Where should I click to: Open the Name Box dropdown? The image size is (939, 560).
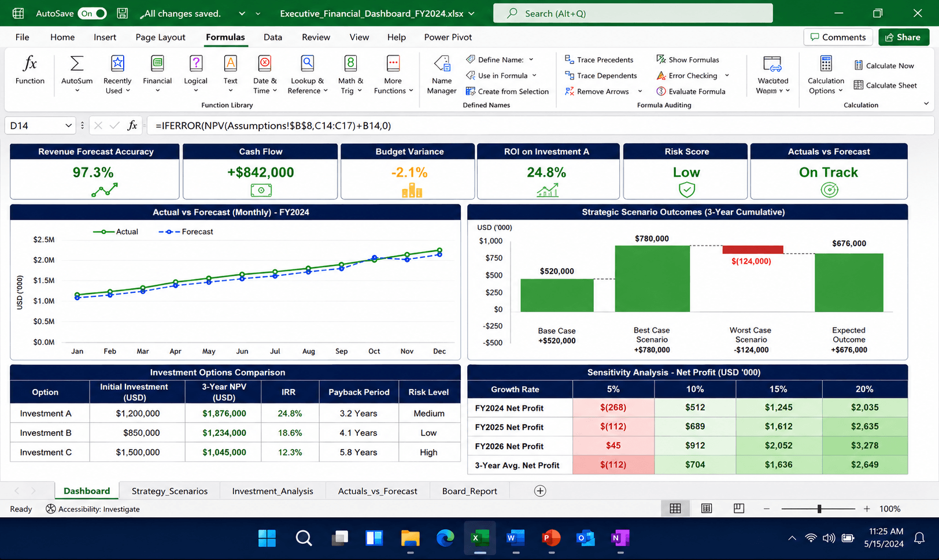coord(68,125)
